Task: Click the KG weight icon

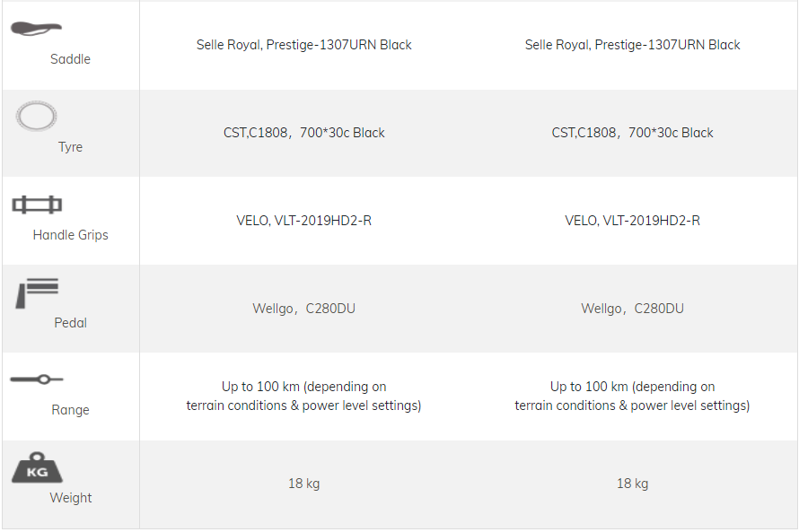Action: 37,467
